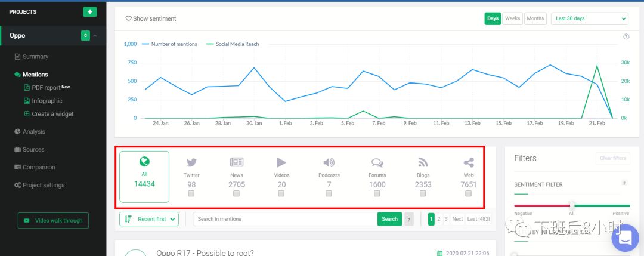Viewport: 644px width, 256px height.
Task: Add a new project with plus button
Action: [90, 11]
